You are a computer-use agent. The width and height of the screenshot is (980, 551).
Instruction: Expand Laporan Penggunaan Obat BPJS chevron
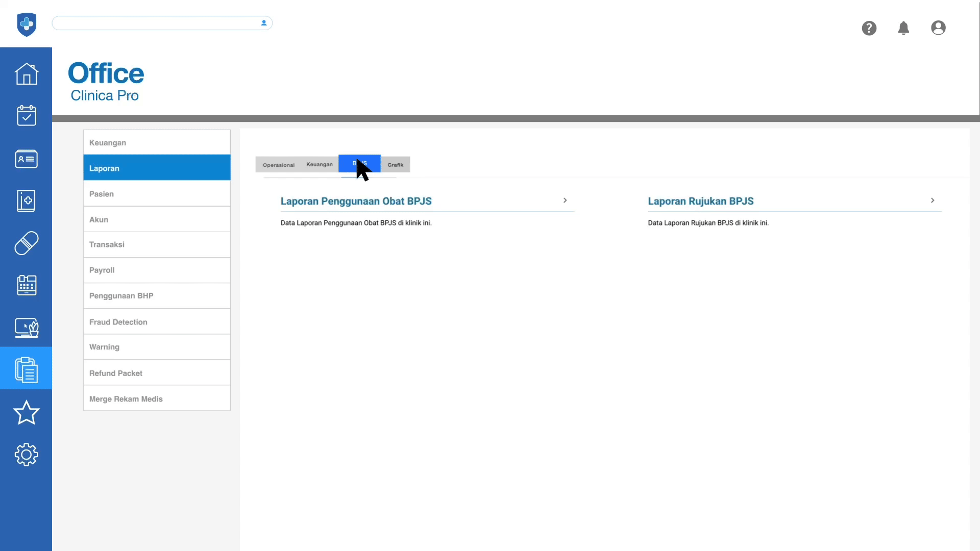pos(565,201)
